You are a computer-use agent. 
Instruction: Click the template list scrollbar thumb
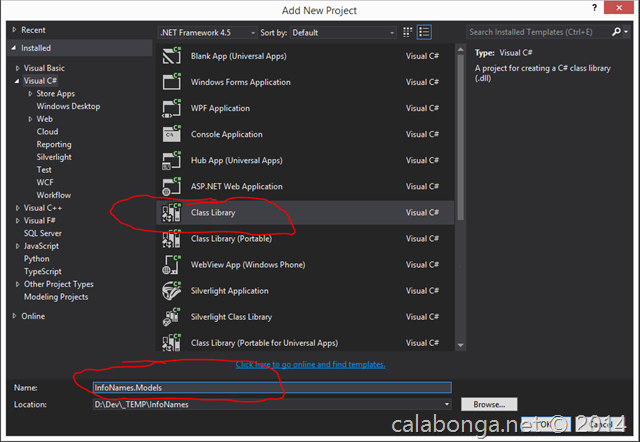pyautogui.click(x=460, y=138)
